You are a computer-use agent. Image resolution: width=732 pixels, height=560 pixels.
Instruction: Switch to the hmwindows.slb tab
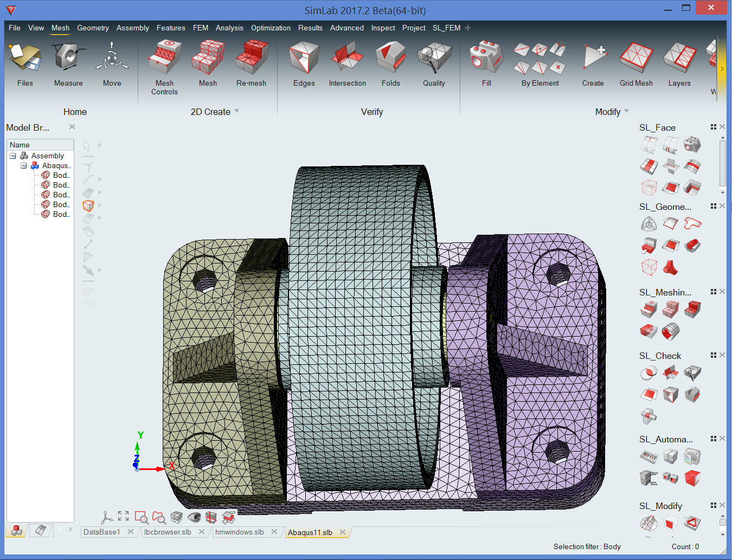pyautogui.click(x=240, y=532)
